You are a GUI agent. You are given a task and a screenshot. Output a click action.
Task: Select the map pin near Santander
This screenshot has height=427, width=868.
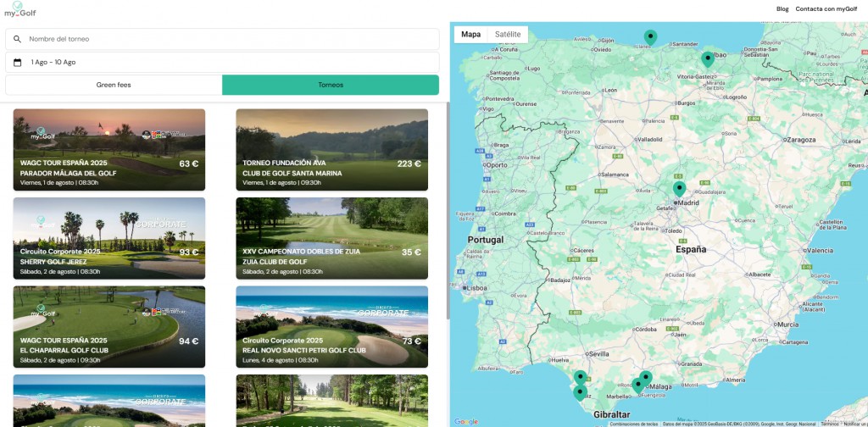650,37
